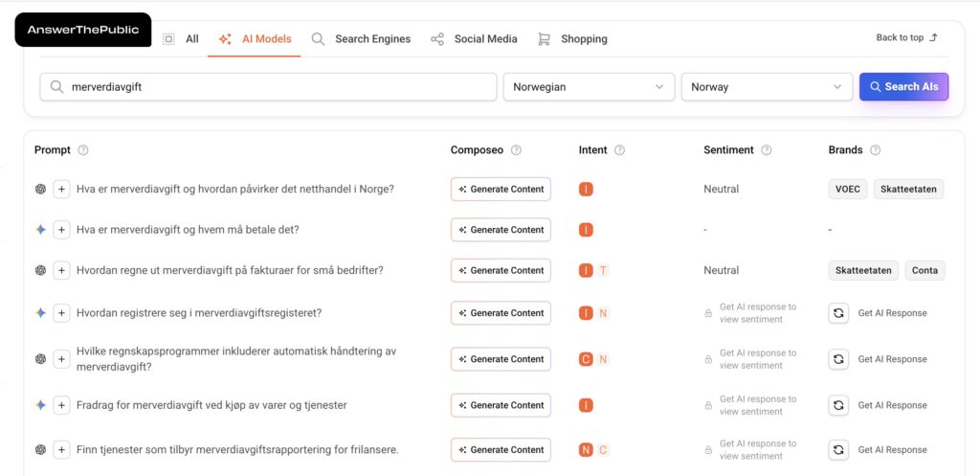Screen dimensions: 980x476
Task: Show help for the Composeo column
Action: 516,150
